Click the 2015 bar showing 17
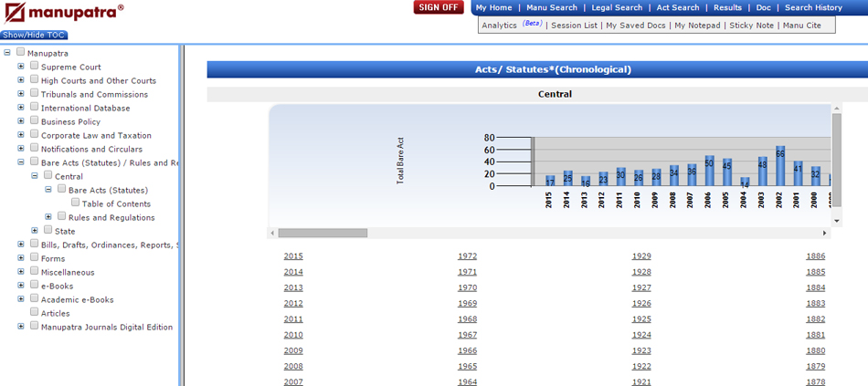The image size is (868, 386). 550,181
